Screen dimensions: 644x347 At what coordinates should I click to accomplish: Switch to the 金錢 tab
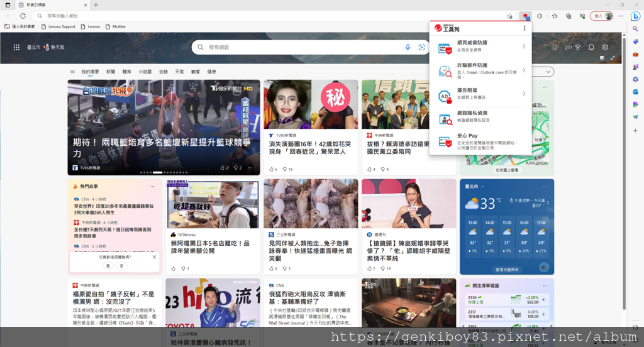point(164,72)
